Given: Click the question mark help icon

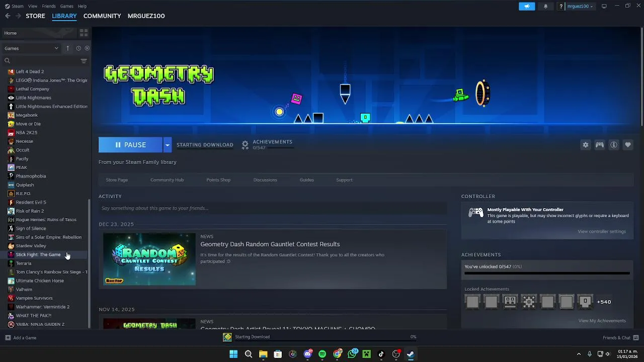Looking at the screenshot, I should tap(561, 6).
